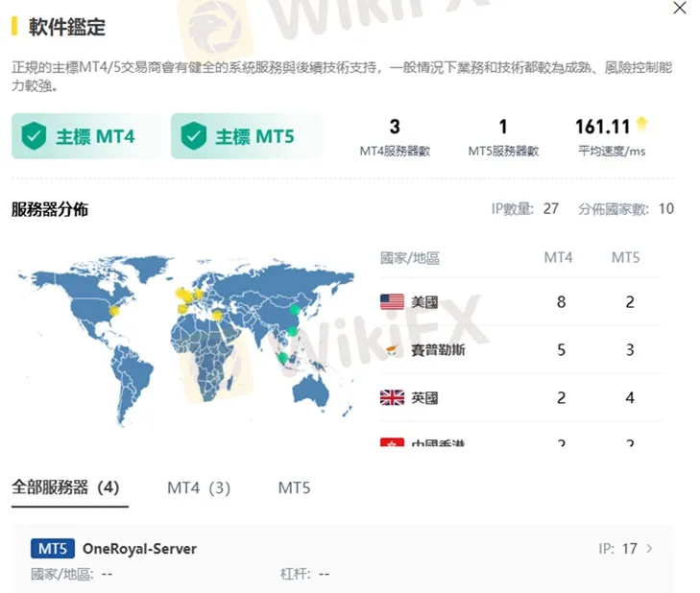Click the MT5服務器數 count of 1
The image size is (700, 593).
(503, 127)
